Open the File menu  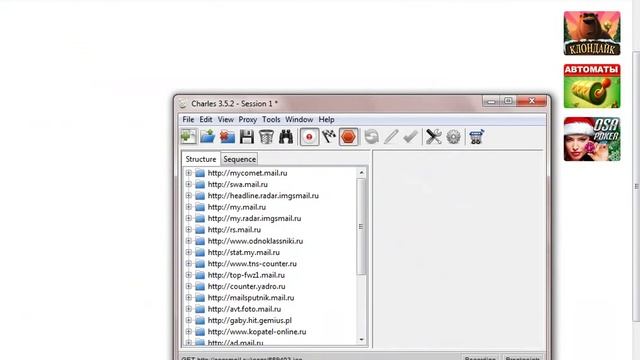pyautogui.click(x=188, y=120)
